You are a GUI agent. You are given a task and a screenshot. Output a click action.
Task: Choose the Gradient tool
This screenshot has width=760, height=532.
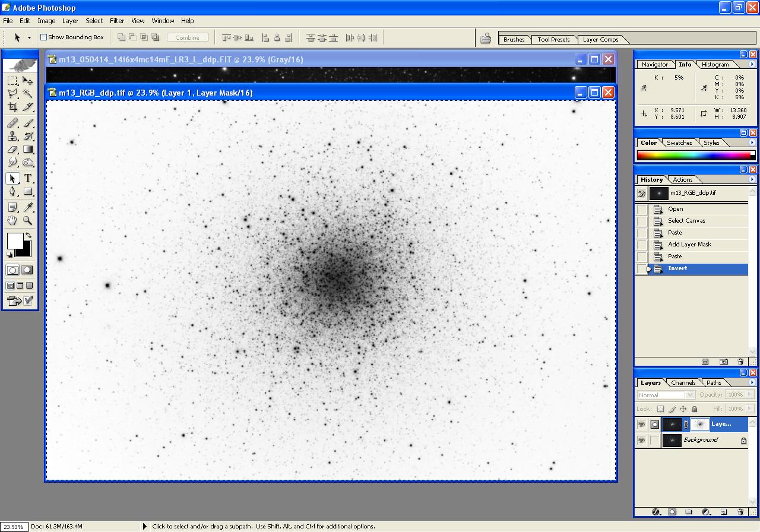28,150
